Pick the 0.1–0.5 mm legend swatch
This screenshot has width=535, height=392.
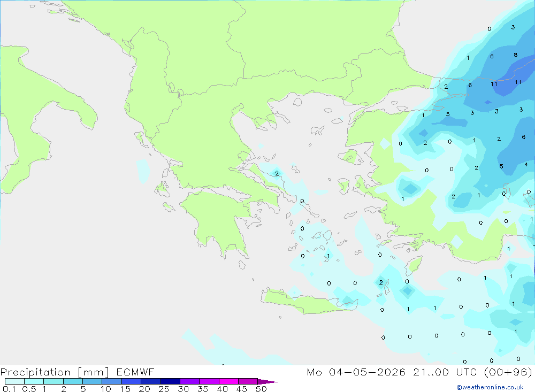pos(14,381)
